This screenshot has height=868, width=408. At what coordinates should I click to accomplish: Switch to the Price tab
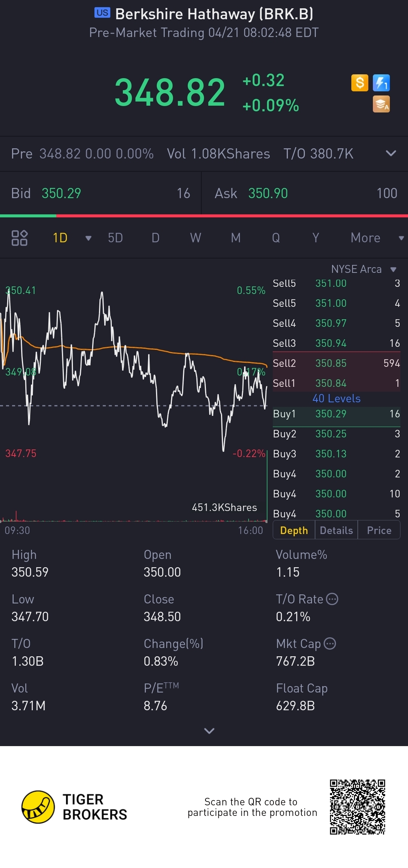[379, 530]
